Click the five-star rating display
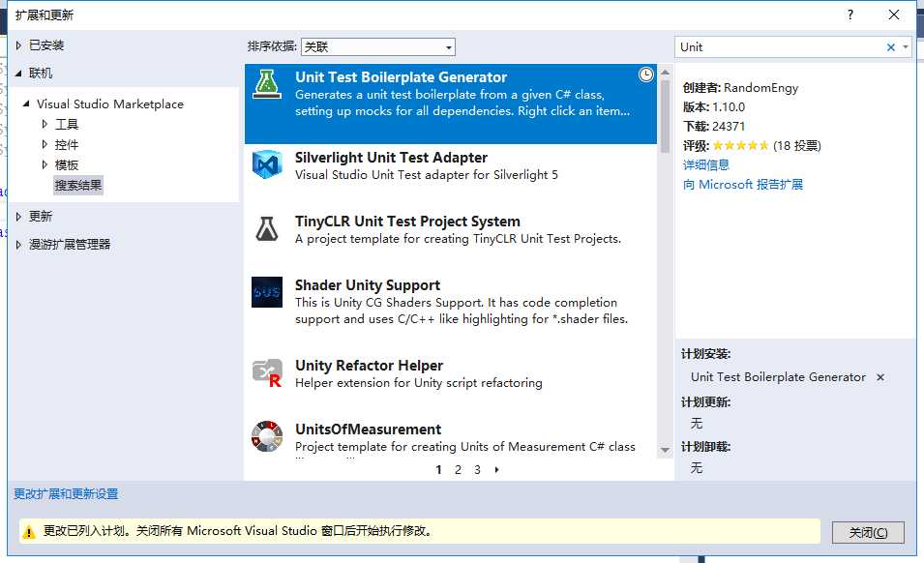 coord(741,145)
